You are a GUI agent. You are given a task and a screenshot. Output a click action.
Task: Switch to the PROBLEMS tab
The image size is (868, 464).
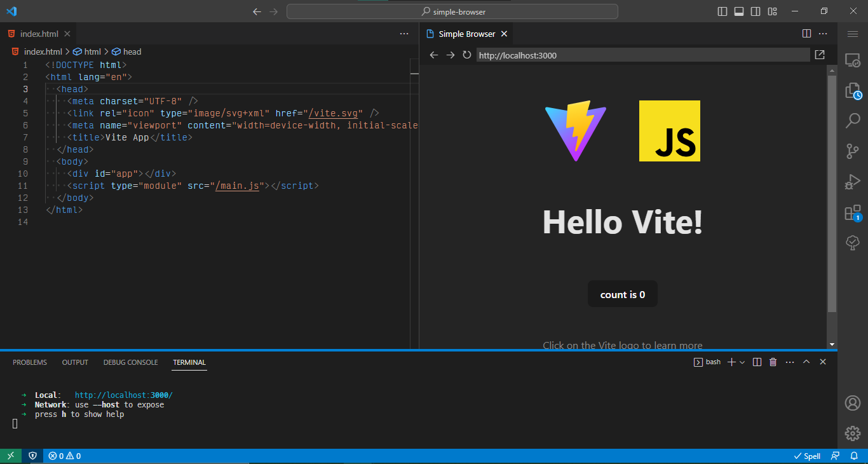29,362
